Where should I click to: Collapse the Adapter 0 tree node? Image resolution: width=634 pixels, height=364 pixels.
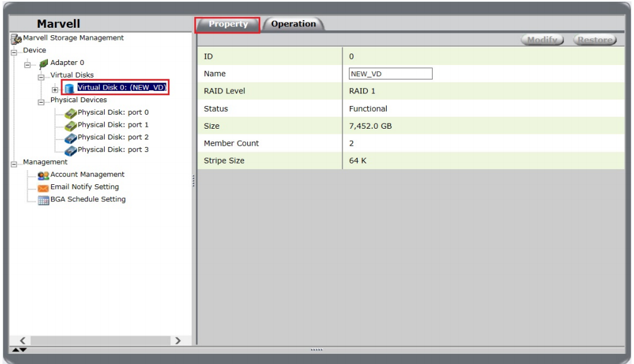[x=28, y=64]
